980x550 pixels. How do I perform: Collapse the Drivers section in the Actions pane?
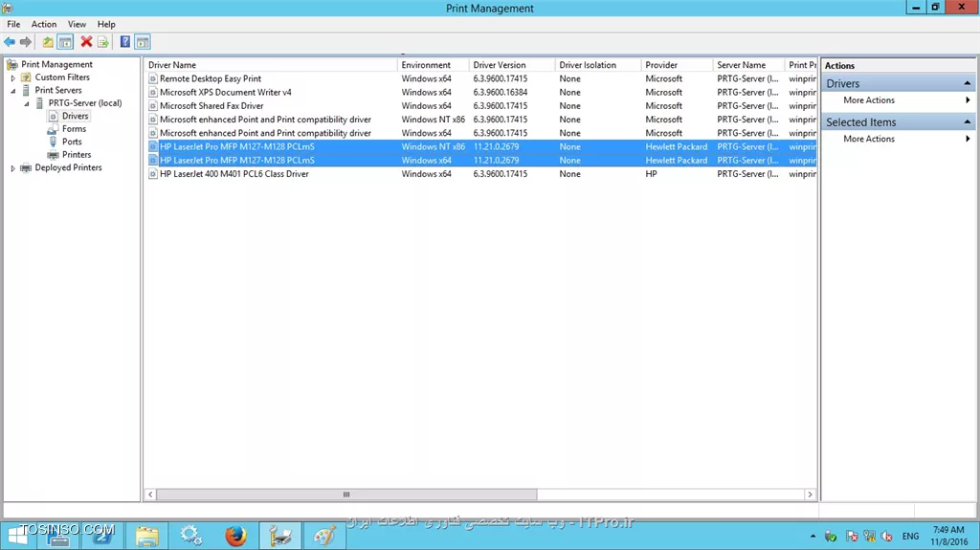(967, 84)
